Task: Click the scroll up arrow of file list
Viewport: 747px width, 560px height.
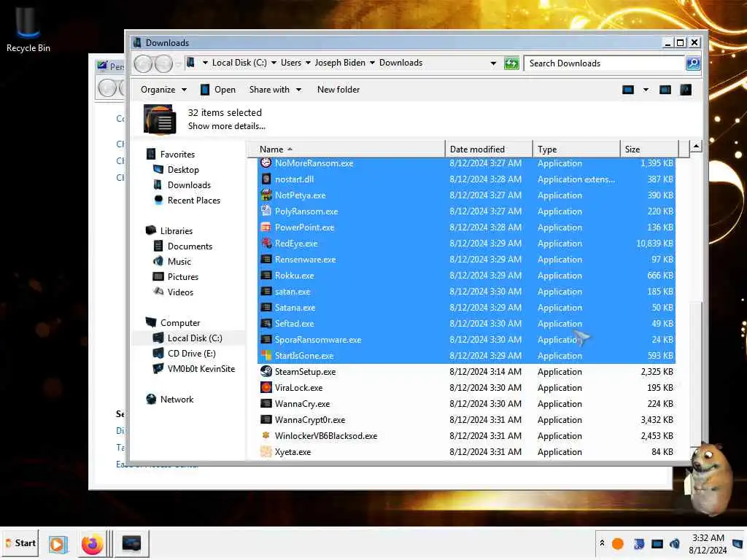Action: 696,147
